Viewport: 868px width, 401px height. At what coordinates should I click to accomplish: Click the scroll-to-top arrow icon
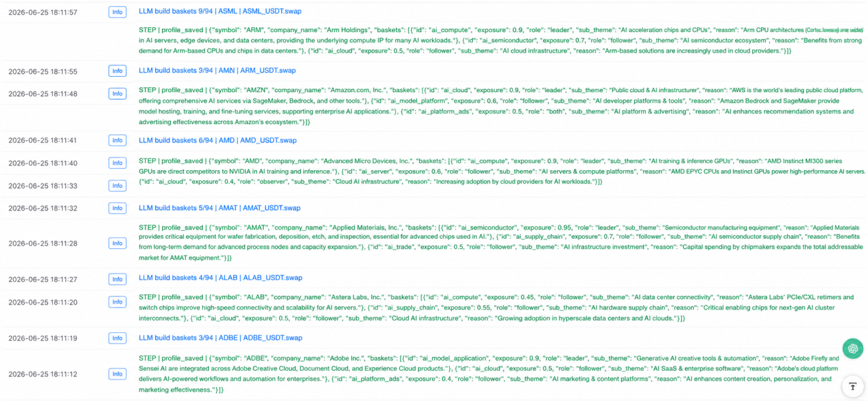(852, 386)
